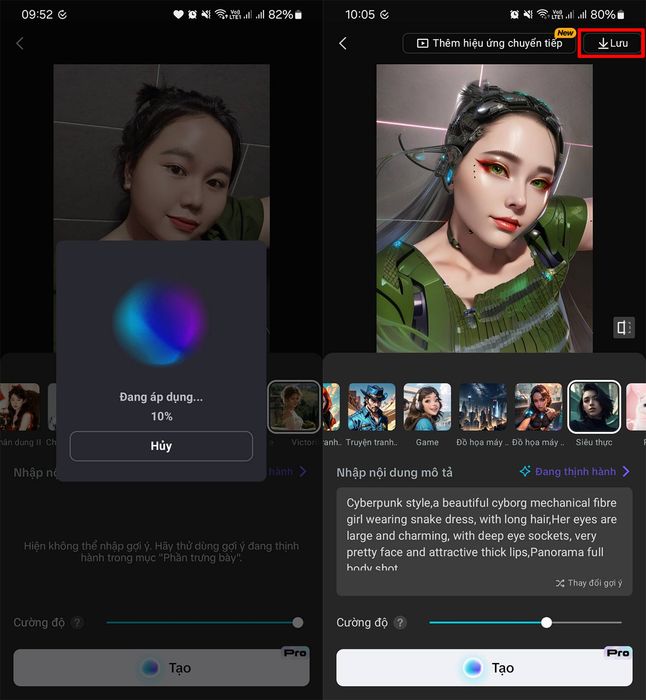Select the red-dress portrait style thumbnail
Screen dimensions: 646x700
point(19,407)
